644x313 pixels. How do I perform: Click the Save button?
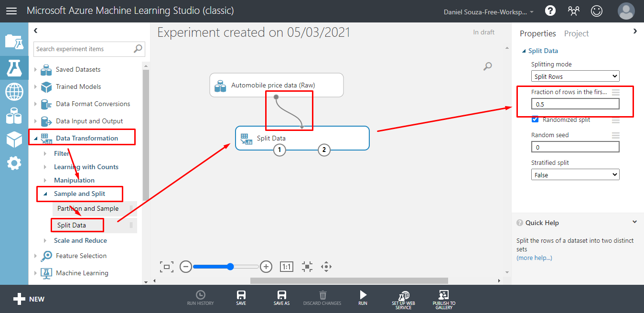coord(241,298)
